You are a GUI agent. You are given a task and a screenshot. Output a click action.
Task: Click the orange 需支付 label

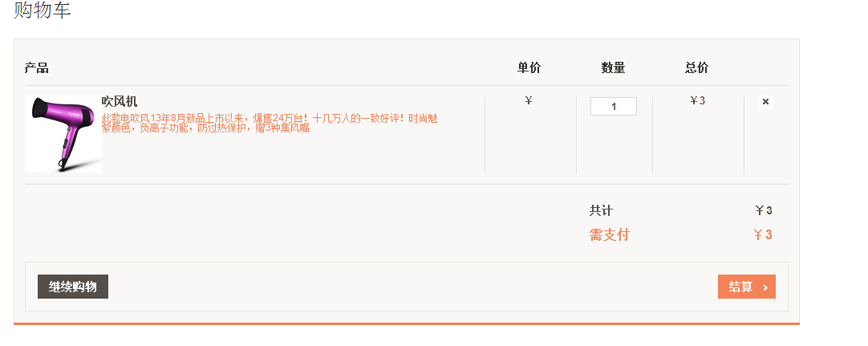click(609, 234)
